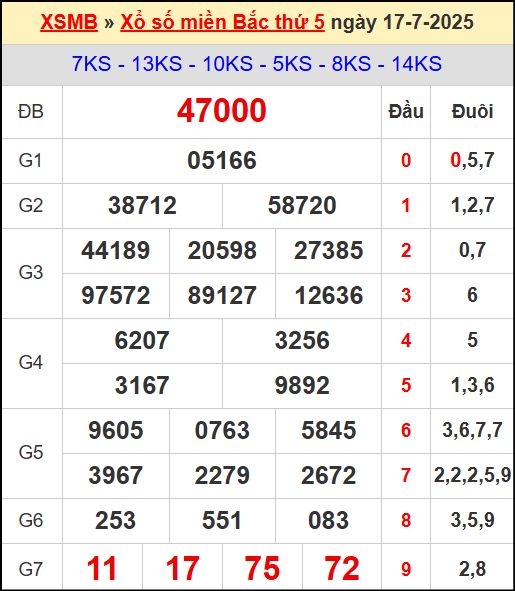515x591 pixels.
Task: Select Đuôi values 2,2,2,5,9 for head 7
Action: (472, 475)
